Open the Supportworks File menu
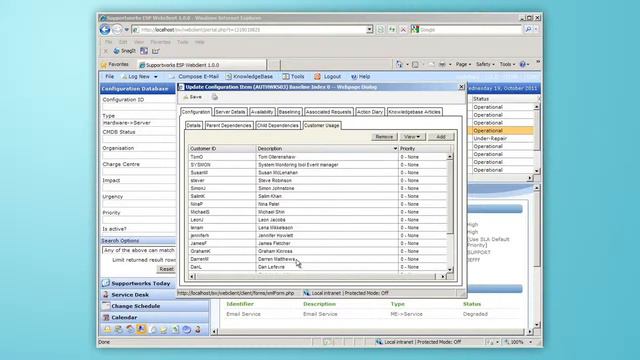 [x=109, y=76]
